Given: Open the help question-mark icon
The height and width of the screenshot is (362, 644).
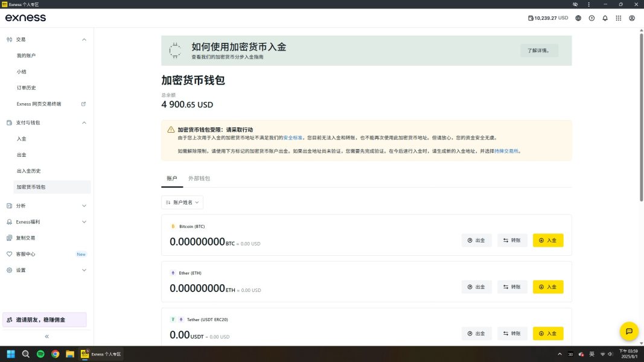Looking at the screenshot, I should (591, 18).
